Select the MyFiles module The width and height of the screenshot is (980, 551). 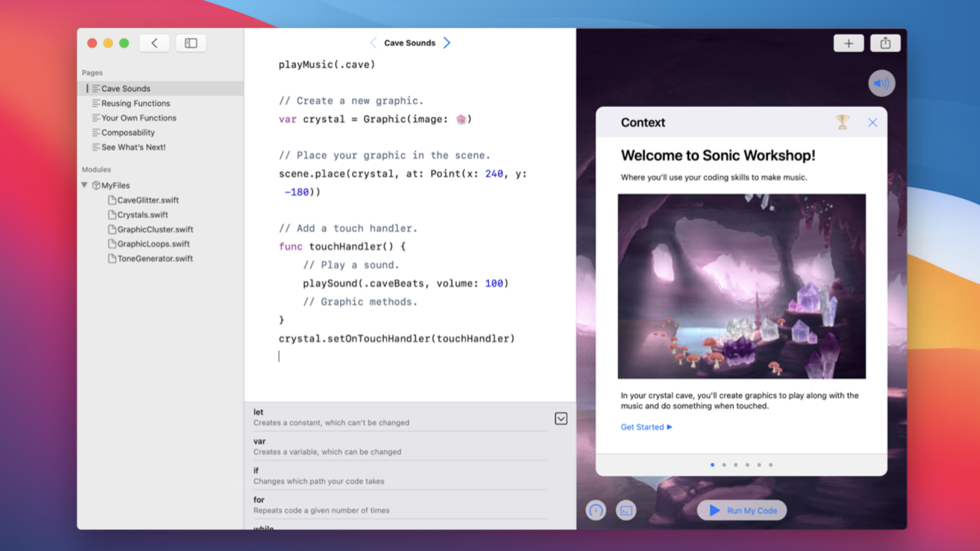click(x=160, y=185)
